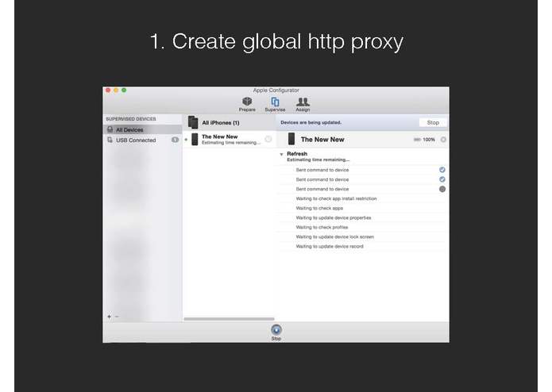
Task: Add a group with plus button
Action: point(109,317)
